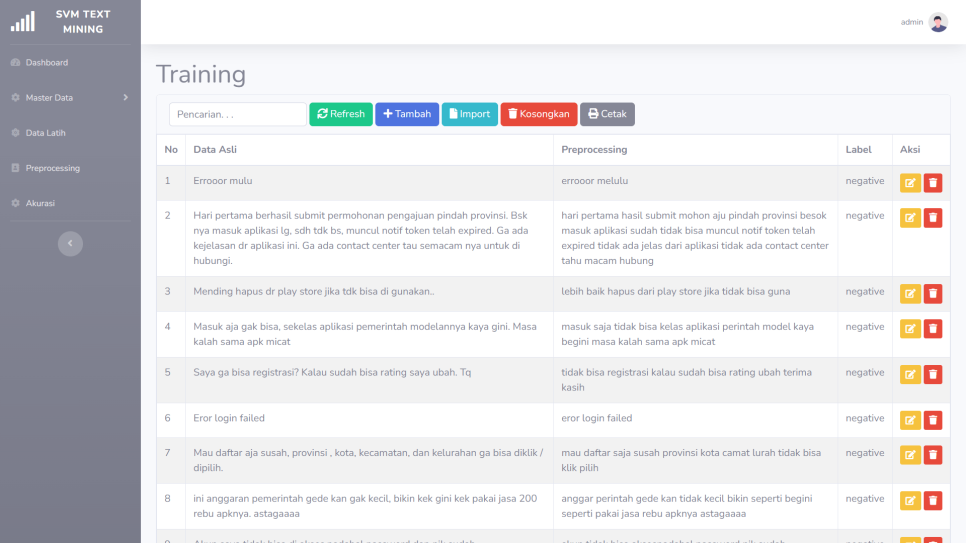This screenshot has width=966, height=543.
Task: Open the Dashboard menu item
Action: [47, 63]
